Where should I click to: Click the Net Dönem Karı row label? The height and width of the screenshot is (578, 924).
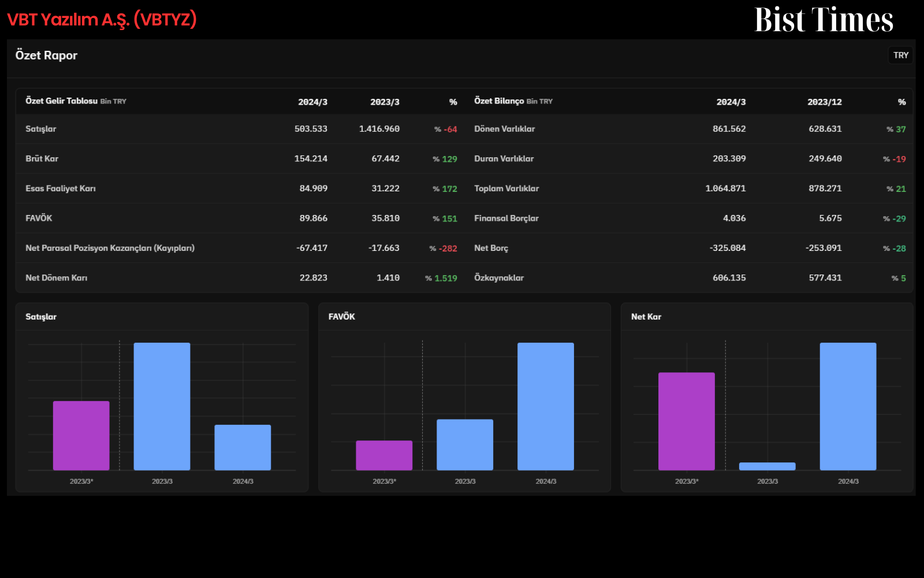click(57, 278)
